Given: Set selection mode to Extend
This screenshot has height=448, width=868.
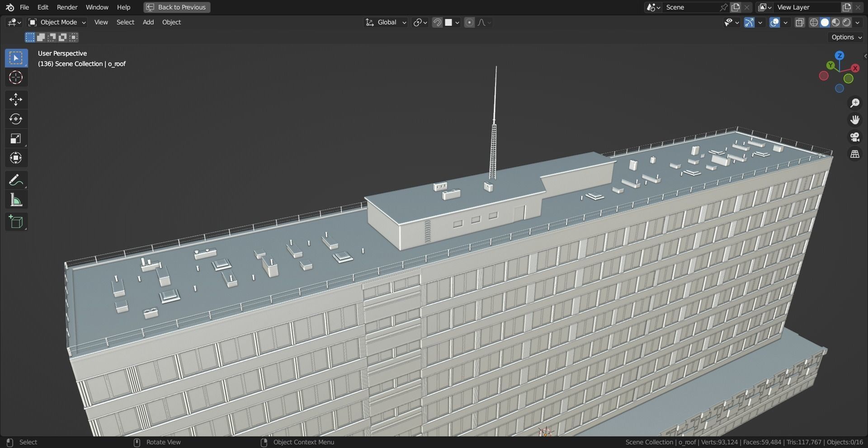Looking at the screenshot, I should [41, 37].
